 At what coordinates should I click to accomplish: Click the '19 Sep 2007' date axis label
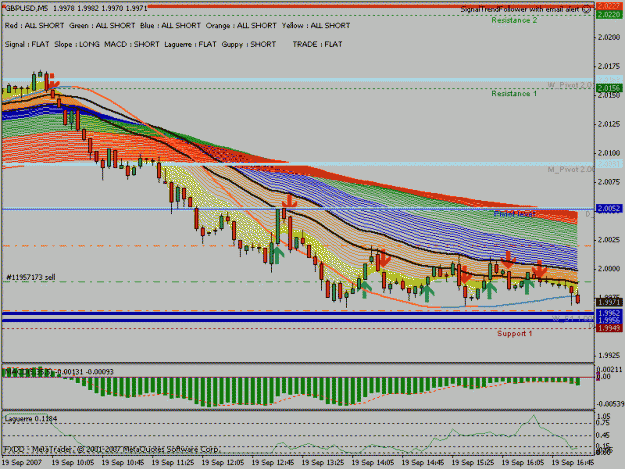point(22,463)
